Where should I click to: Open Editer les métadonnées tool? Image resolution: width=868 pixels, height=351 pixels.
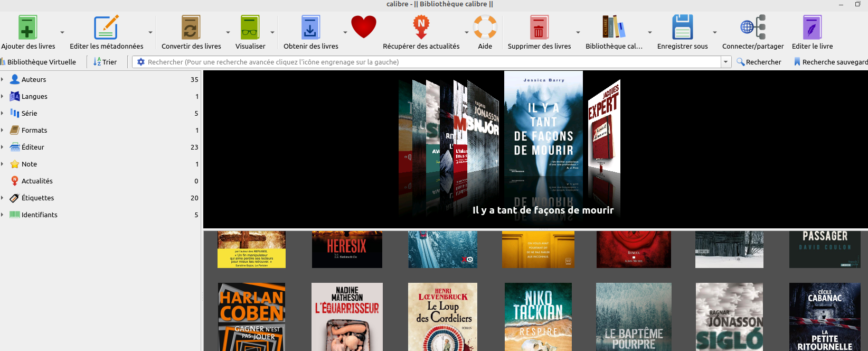(x=106, y=28)
